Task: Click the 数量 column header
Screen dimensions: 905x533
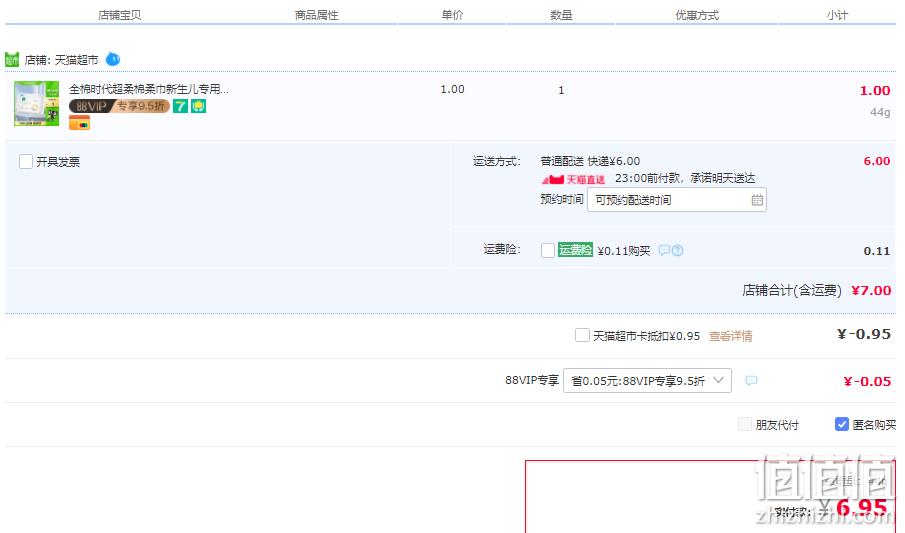Action: click(x=561, y=16)
